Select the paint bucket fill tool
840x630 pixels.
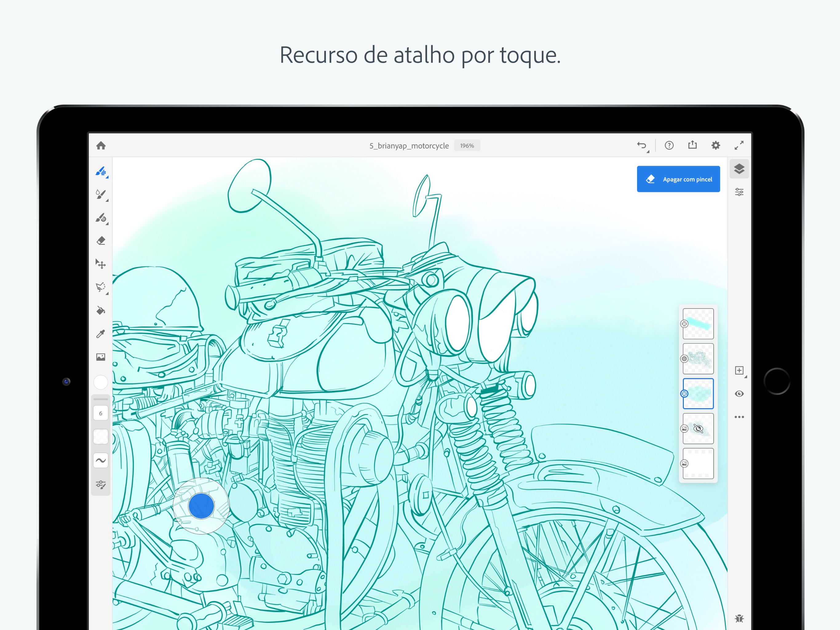[101, 311]
